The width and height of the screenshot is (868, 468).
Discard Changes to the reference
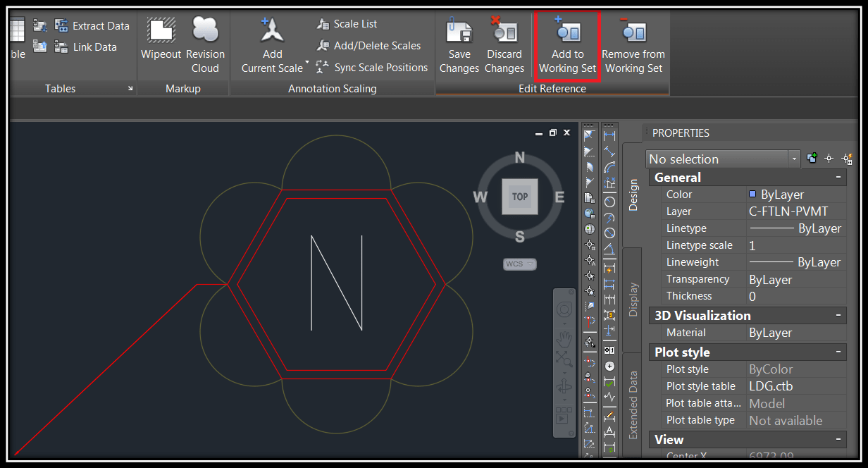point(504,45)
